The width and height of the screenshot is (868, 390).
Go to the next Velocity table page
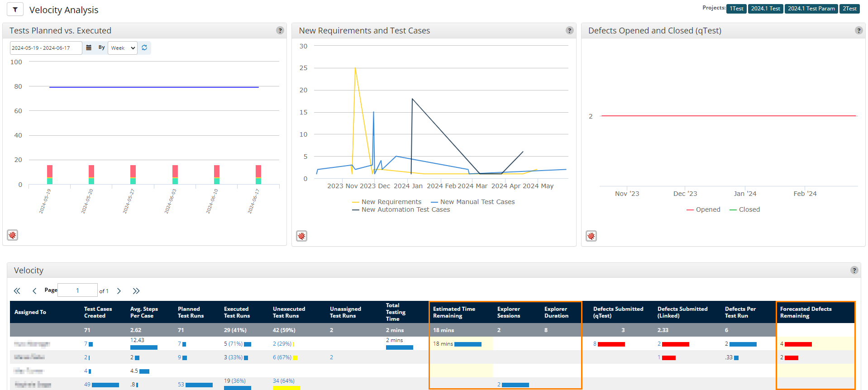click(119, 291)
